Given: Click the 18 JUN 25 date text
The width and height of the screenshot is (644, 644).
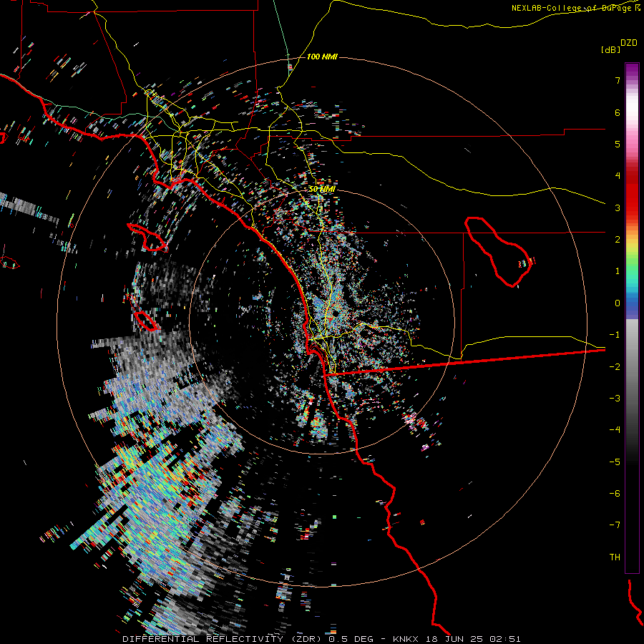Looking at the screenshot, I should pos(453,639).
